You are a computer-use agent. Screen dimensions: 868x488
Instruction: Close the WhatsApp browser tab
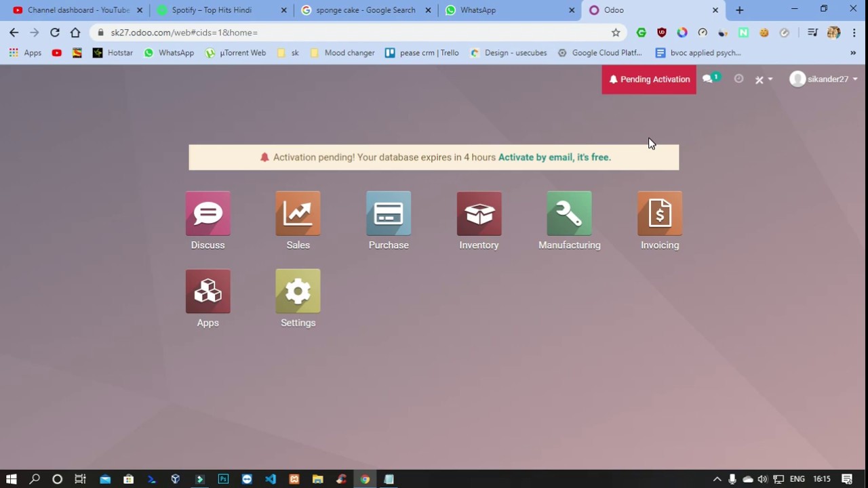[x=572, y=10]
